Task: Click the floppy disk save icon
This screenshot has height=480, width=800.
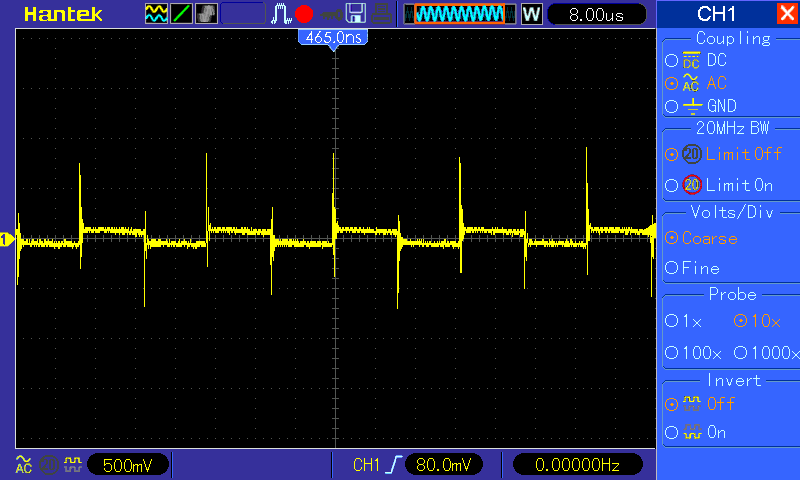Action: pyautogui.click(x=356, y=14)
